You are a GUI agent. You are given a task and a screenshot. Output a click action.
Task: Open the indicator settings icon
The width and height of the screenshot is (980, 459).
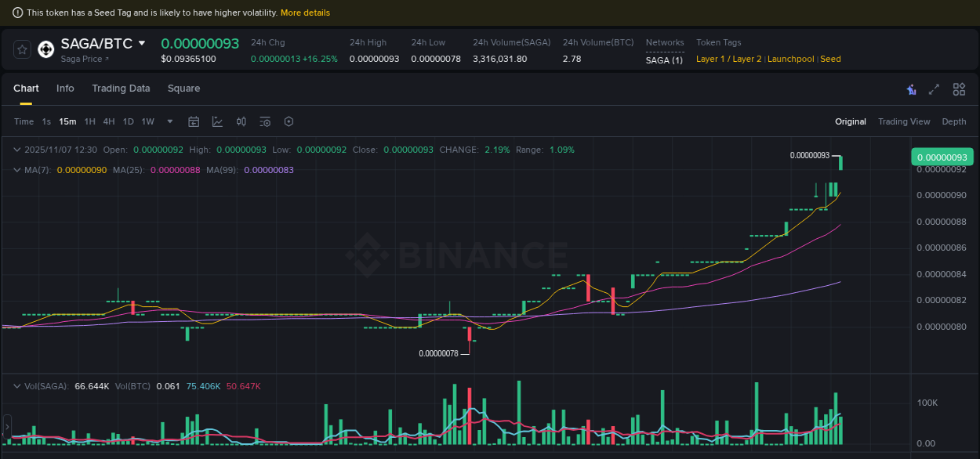264,121
